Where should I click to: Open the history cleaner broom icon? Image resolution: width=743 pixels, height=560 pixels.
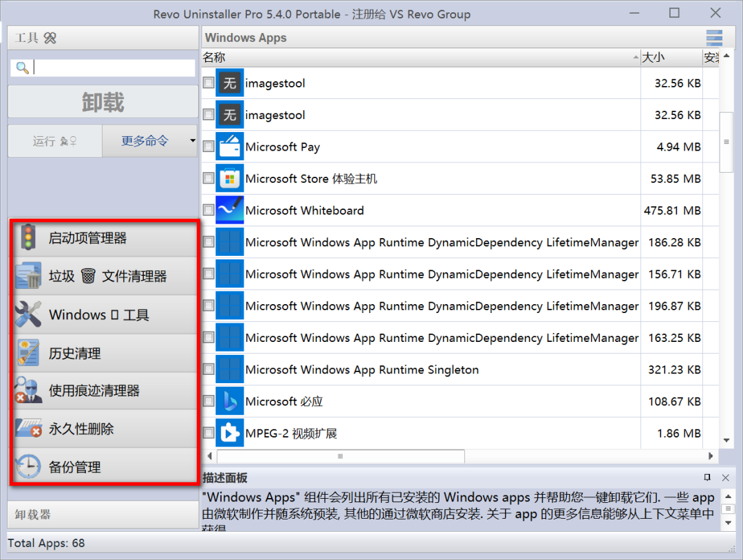point(28,352)
